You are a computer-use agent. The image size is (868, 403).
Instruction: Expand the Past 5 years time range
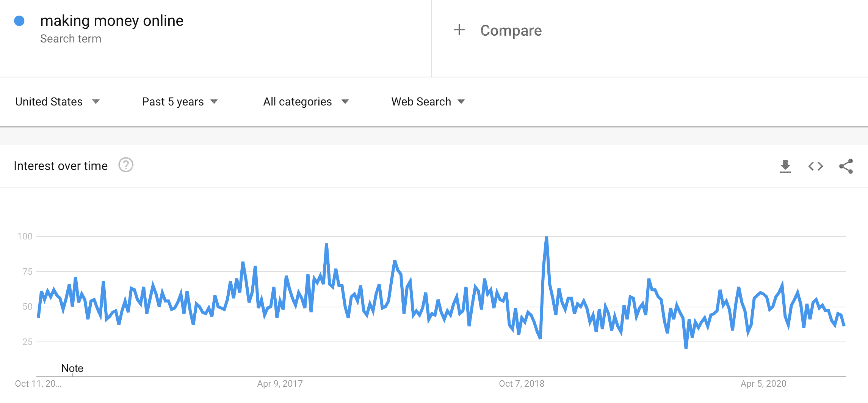coord(180,102)
